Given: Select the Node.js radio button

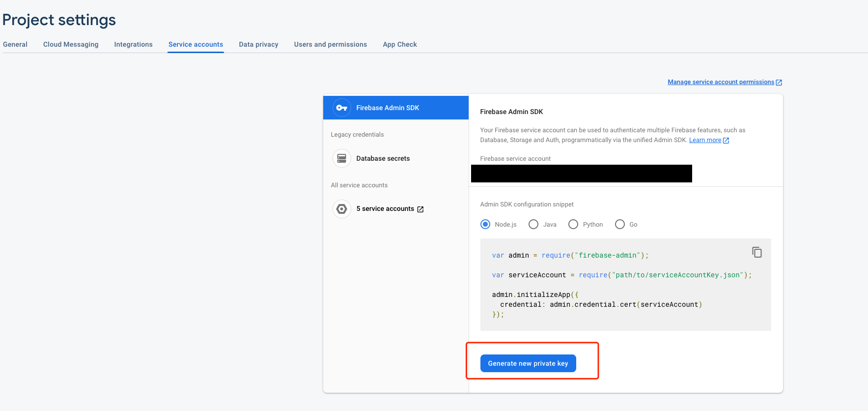Looking at the screenshot, I should tap(485, 224).
